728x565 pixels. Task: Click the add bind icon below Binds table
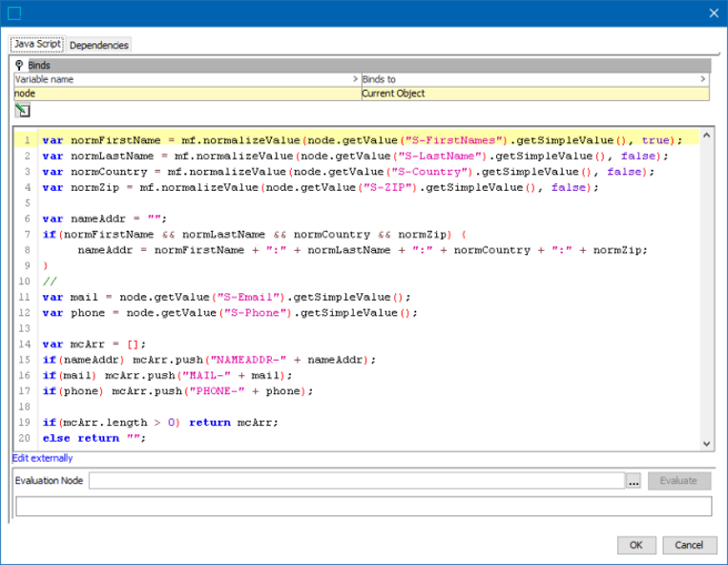point(22,111)
